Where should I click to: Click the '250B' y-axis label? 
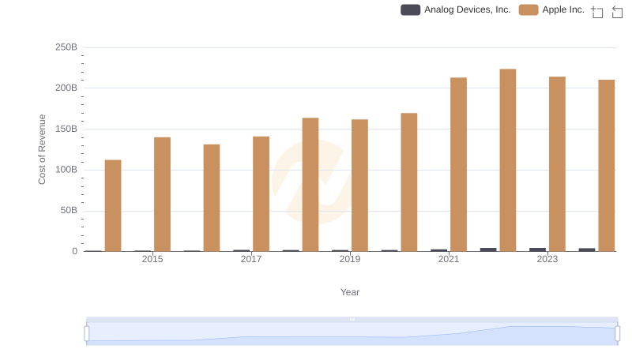pyautogui.click(x=66, y=47)
